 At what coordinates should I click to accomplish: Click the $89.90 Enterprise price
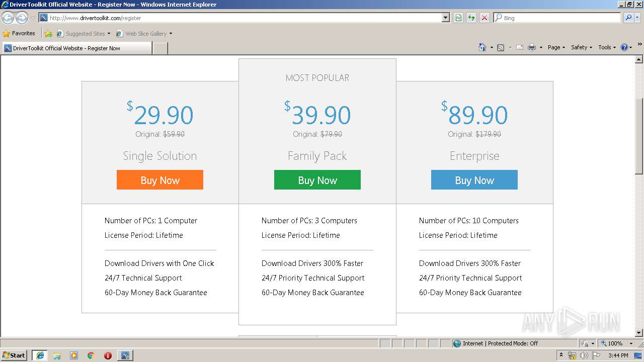coord(474,114)
